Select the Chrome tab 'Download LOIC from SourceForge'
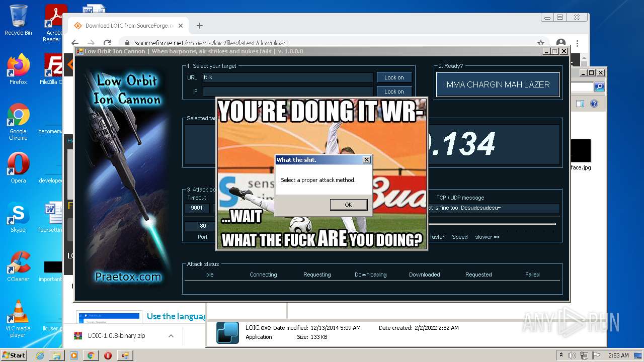644x362 pixels. pyautogui.click(x=129, y=26)
